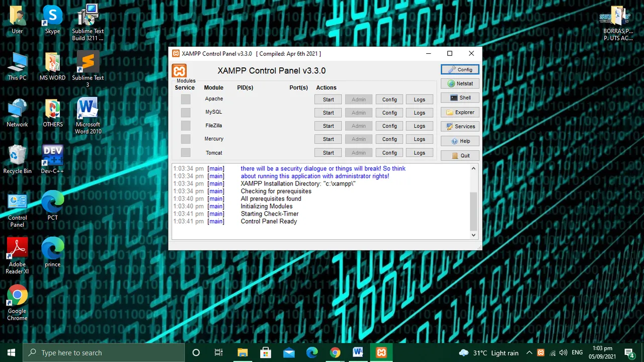Select the Recycle Bin icon
Viewport: 644px width, 362px height.
click(x=17, y=160)
